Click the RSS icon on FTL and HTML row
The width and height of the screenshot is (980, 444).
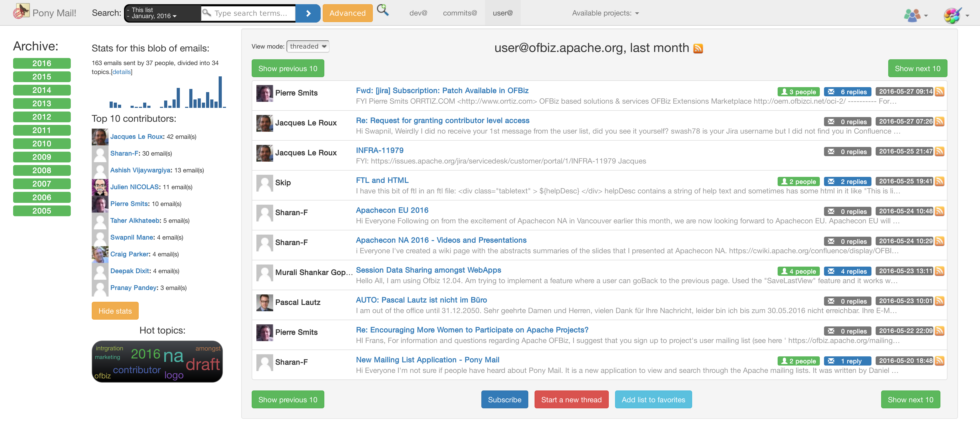point(939,181)
